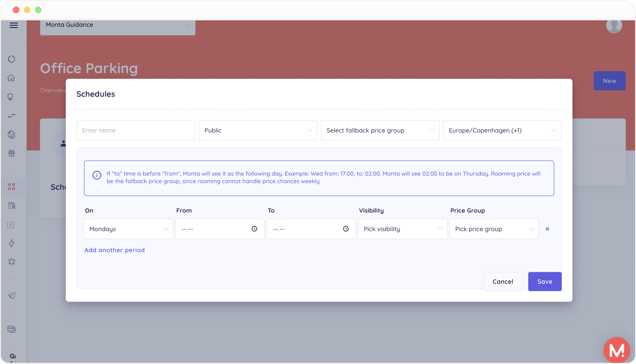Open the Public visibility dropdown
636x364 pixels.
click(x=258, y=130)
